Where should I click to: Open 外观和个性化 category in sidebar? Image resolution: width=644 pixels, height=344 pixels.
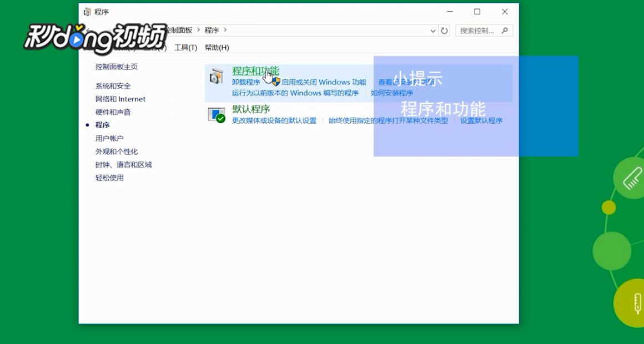(x=117, y=151)
